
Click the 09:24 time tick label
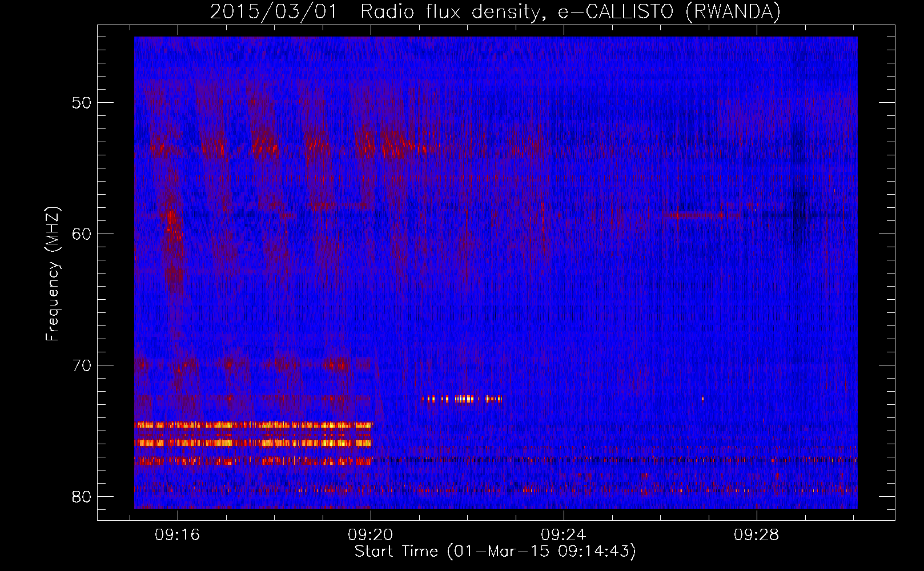564,535
